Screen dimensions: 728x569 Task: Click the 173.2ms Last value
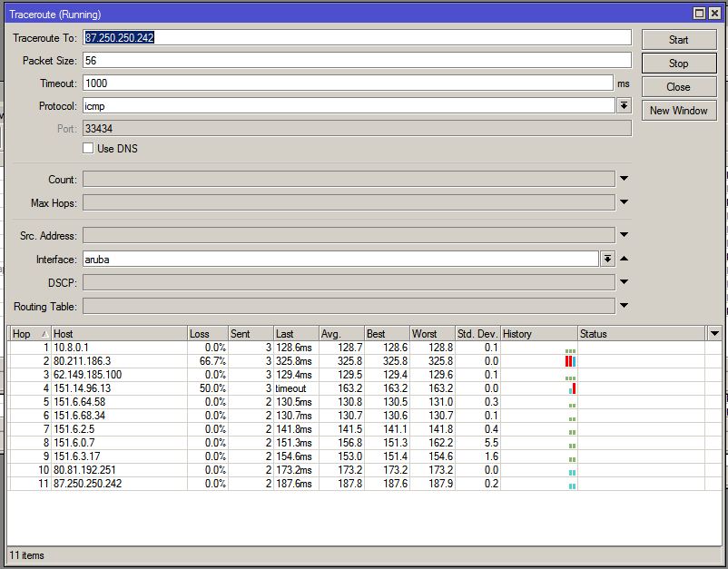pos(294,470)
